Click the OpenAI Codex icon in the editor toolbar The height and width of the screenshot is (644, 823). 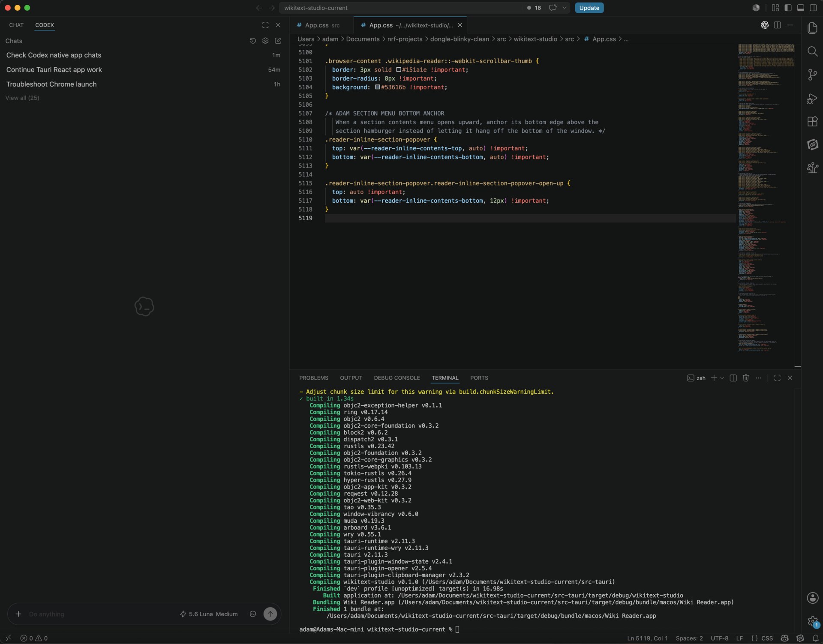click(x=765, y=25)
